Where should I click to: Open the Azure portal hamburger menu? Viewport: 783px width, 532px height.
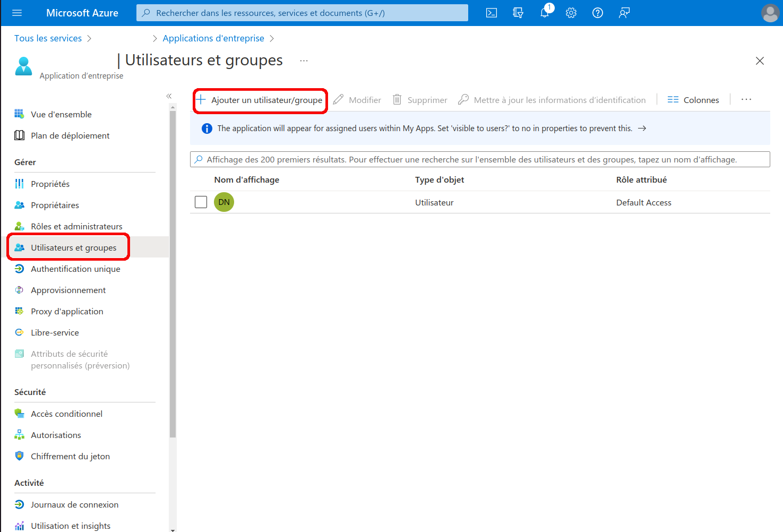17,13
